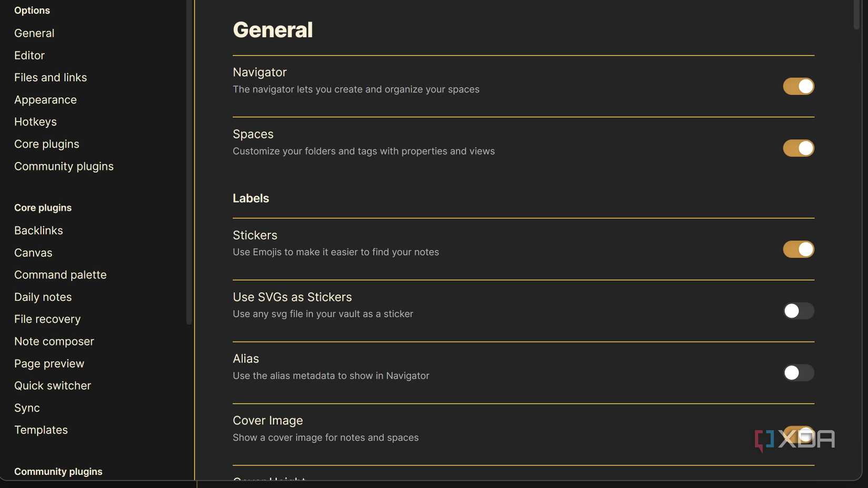Image resolution: width=868 pixels, height=488 pixels.
Task: Open Command palette plugin settings
Action: coord(60,274)
